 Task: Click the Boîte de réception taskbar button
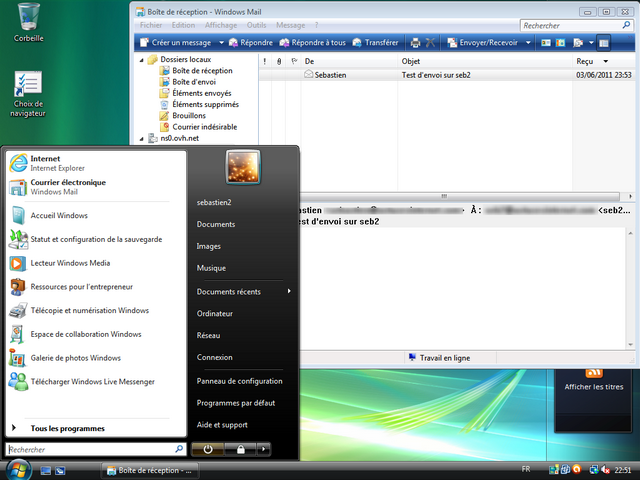(x=150, y=471)
